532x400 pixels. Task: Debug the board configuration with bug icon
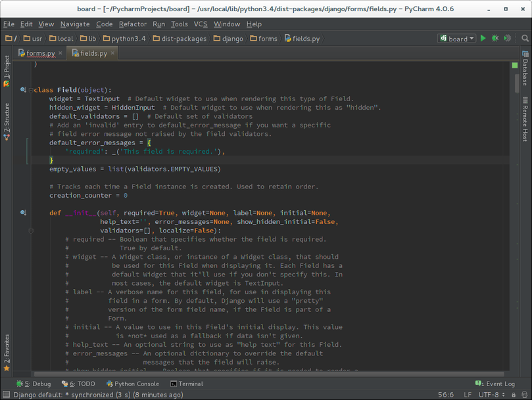click(495, 38)
